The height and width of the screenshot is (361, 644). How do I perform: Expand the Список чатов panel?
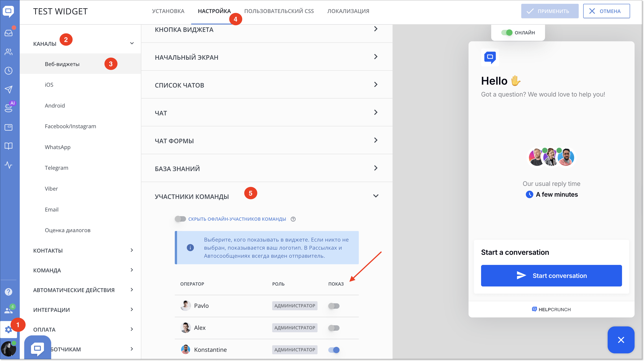(267, 85)
